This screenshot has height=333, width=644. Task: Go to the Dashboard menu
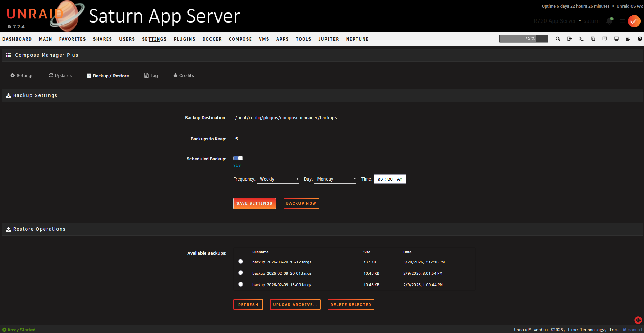pos(17,39)
